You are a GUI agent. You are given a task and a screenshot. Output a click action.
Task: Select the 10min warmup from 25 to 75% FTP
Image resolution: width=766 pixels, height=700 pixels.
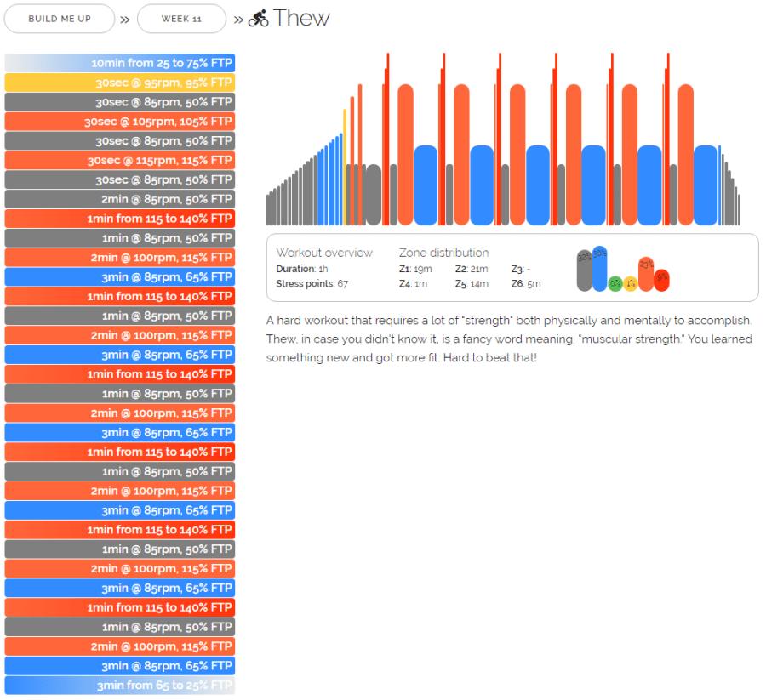pyautogui.click(x=120, y=63)
